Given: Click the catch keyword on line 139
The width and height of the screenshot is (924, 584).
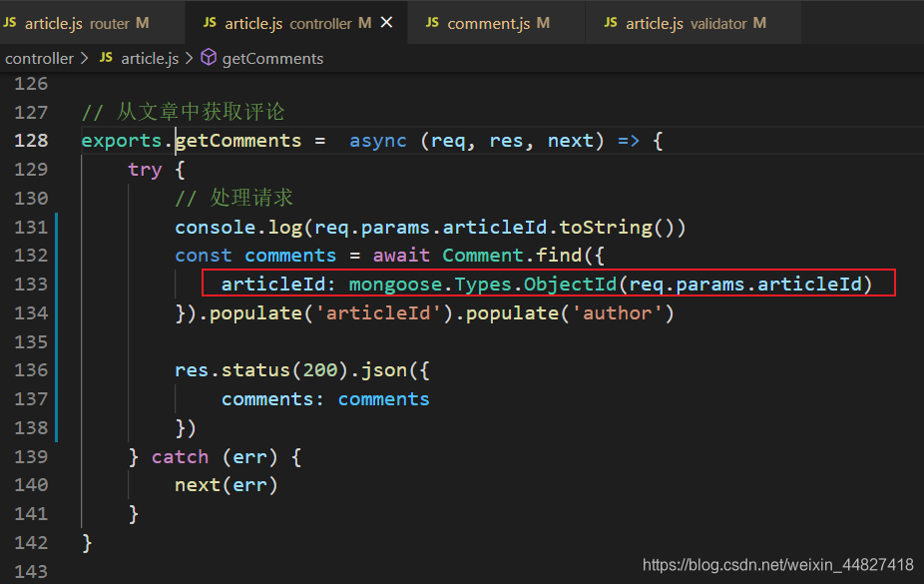Looking at the screenshot, I should 180,456.
